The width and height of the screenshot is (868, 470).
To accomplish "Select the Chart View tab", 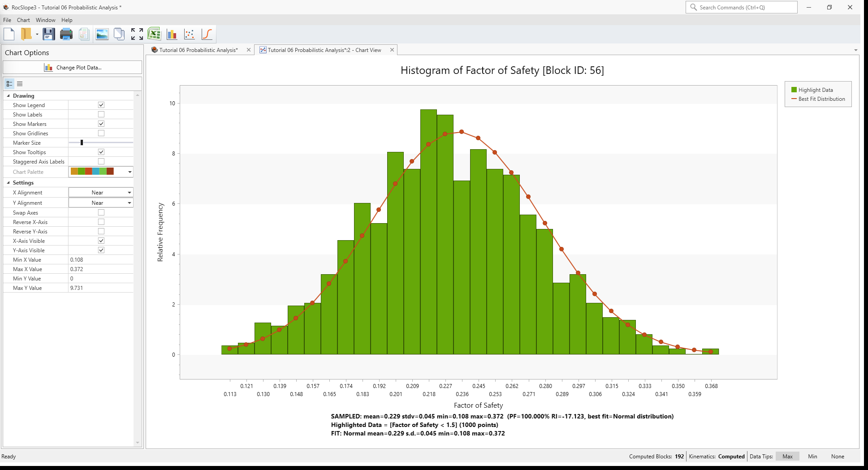I will coord(324,50).
